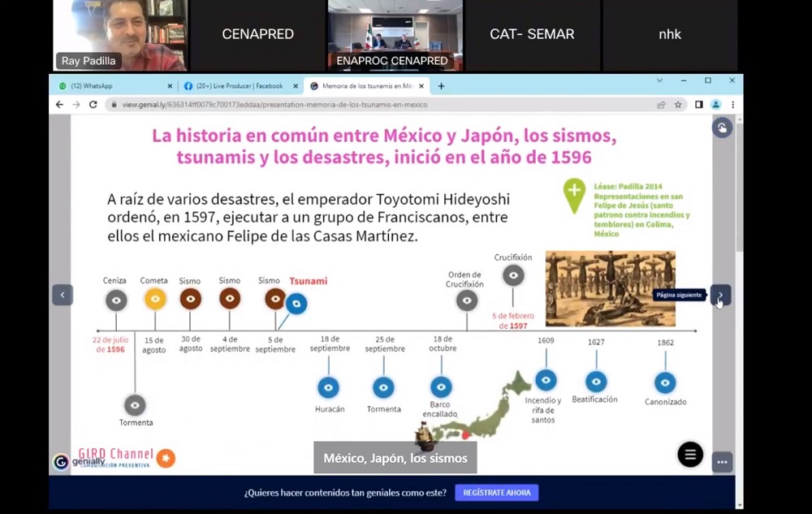Click the interaction hand icon at top right

(x=721, y=127)
